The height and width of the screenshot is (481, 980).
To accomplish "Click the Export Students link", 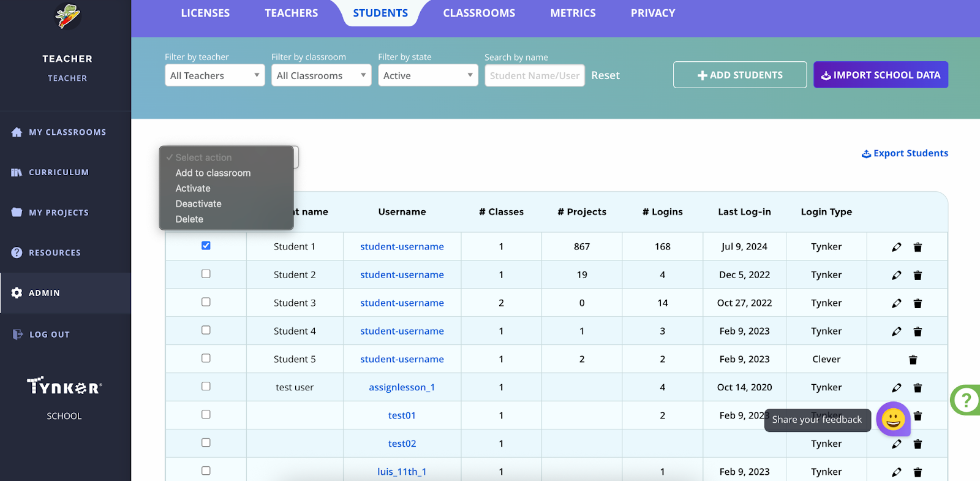I will tap(905, 153).
